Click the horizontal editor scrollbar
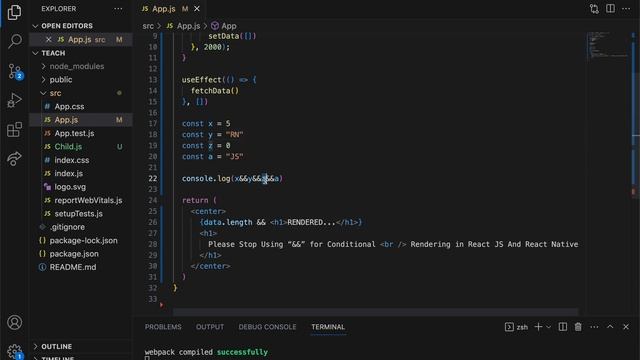640x360 pixels. pos(375,312)
